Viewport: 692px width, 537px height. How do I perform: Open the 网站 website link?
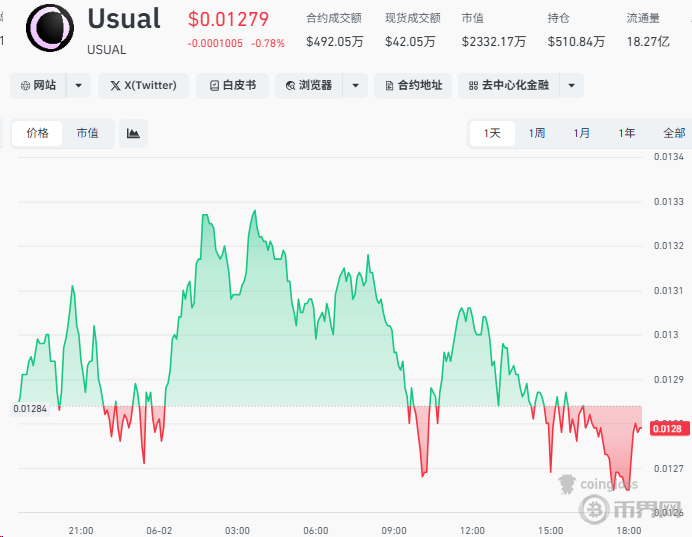pyautogui.click(x=38, y=86)
